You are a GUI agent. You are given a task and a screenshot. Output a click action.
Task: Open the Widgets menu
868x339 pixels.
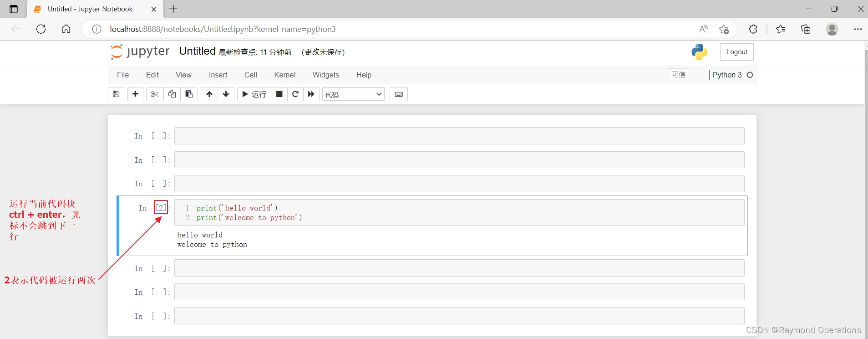coord(326,75)
